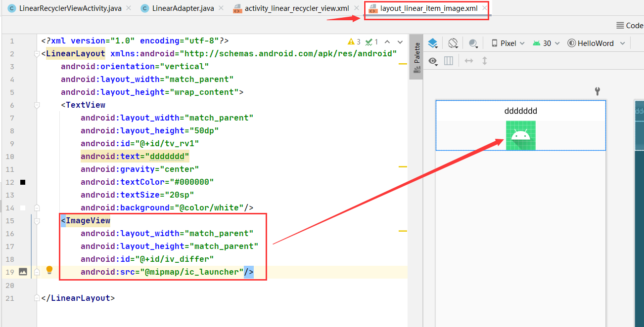Open the night mode selector icon

[473, 43]
